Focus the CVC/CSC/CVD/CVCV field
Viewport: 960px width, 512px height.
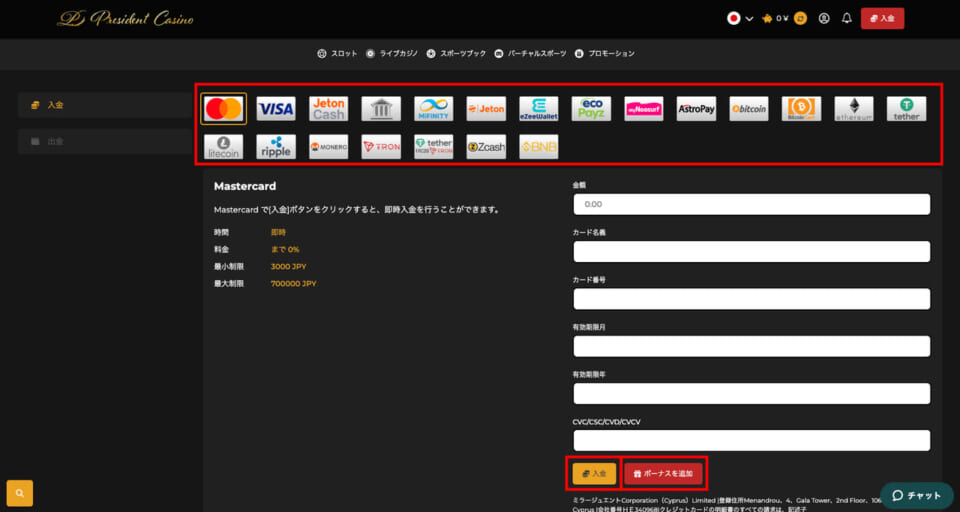[x=751, y=440]
